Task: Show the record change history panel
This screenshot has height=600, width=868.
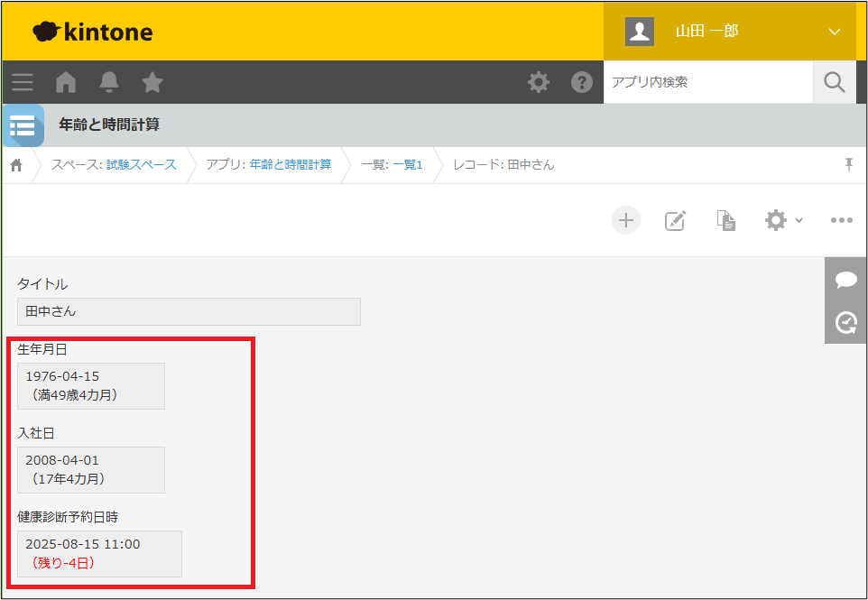Action: point(845,322)
